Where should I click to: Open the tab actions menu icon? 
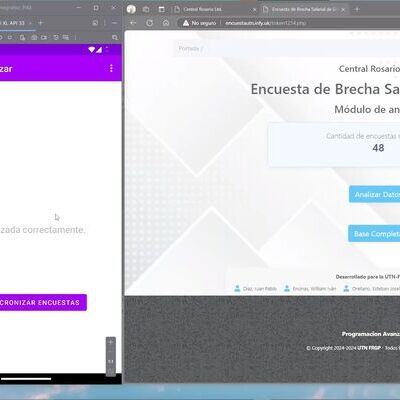(162, 9)
